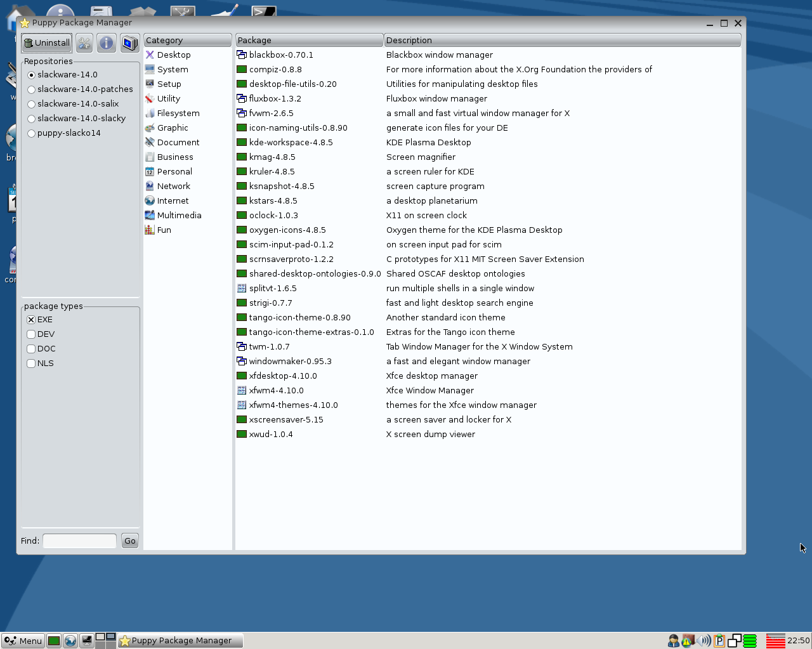This screenshot has height=649, width=812.
Task: Click the volume speaker tray icon
Action: tap(703, 640)
